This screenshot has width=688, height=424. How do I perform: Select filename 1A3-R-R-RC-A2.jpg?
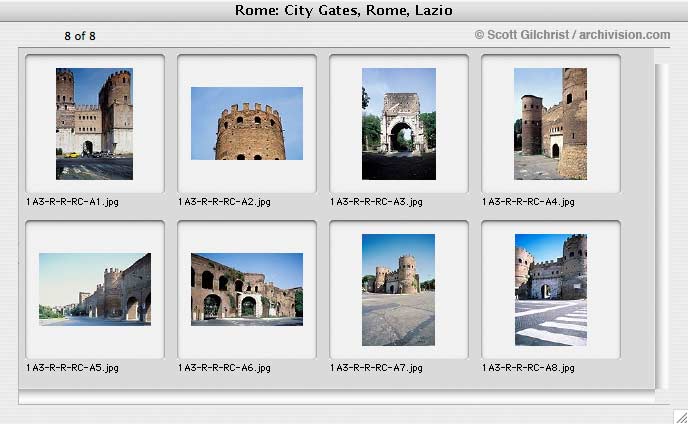pos(224,202)
